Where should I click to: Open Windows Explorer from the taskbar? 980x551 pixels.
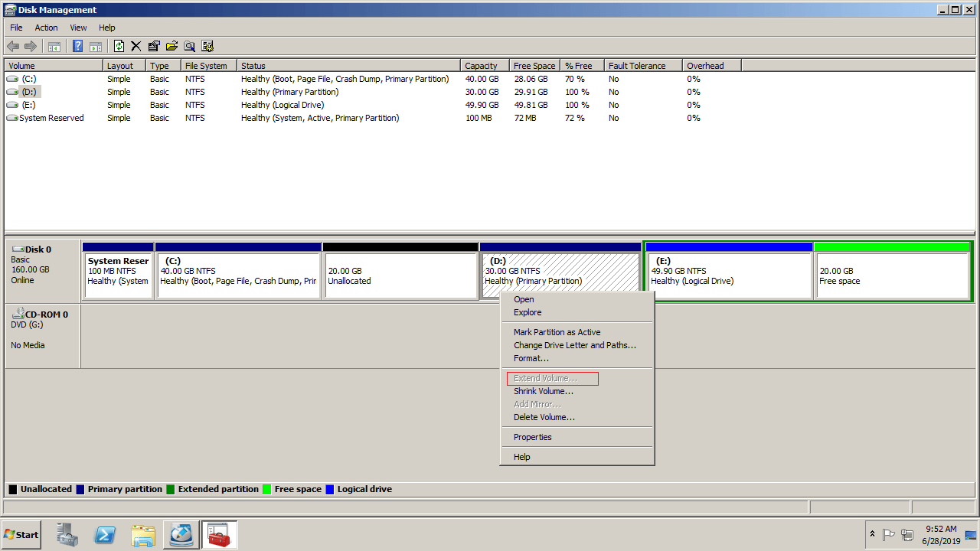click(143, 535)
